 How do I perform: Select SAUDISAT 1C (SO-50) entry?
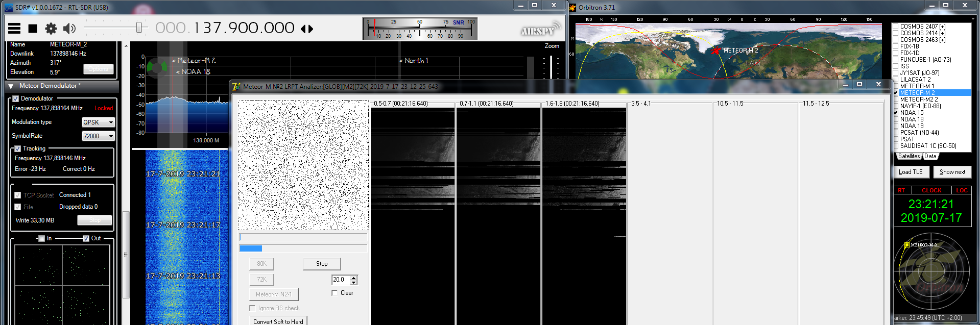(x=928, y=146)
